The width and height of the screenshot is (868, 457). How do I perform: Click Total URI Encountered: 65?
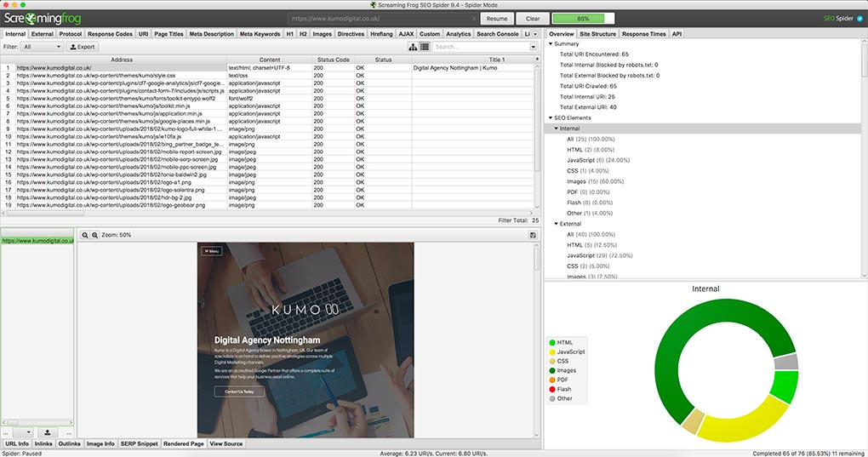coord(594,54)
